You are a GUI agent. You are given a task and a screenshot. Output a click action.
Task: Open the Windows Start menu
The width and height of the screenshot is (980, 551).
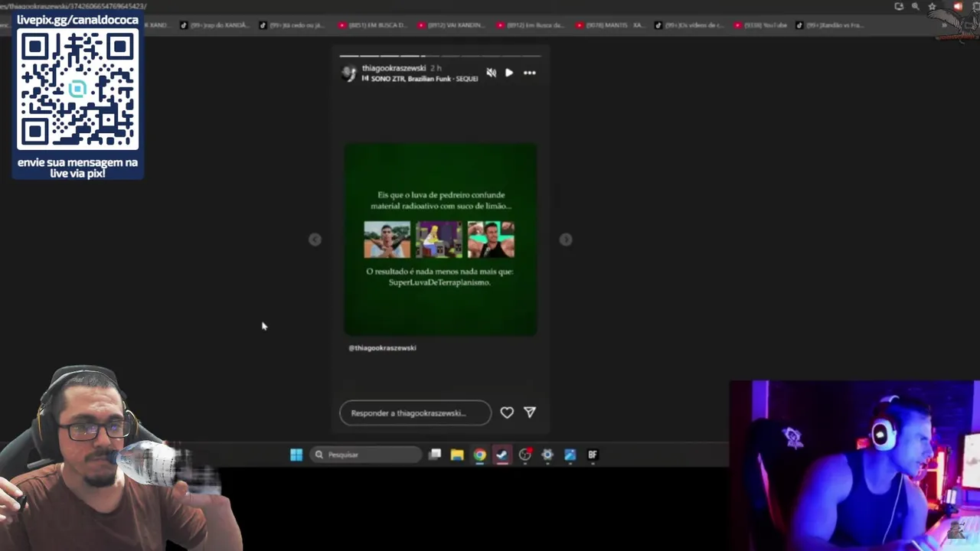296,455
